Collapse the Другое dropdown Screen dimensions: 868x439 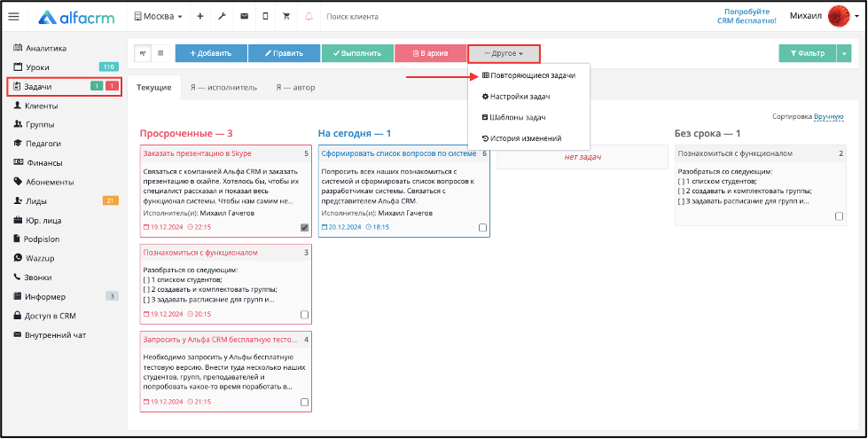coord(504,54)
